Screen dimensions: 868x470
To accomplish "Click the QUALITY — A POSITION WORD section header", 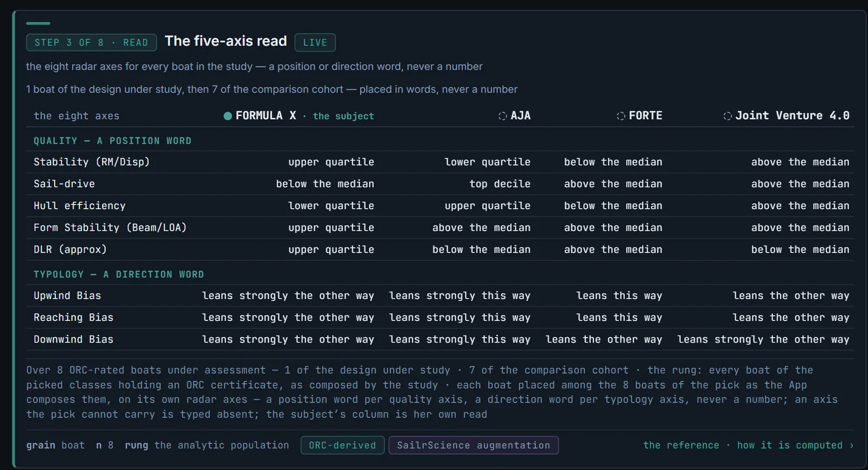I will click(x=112, y=141).
